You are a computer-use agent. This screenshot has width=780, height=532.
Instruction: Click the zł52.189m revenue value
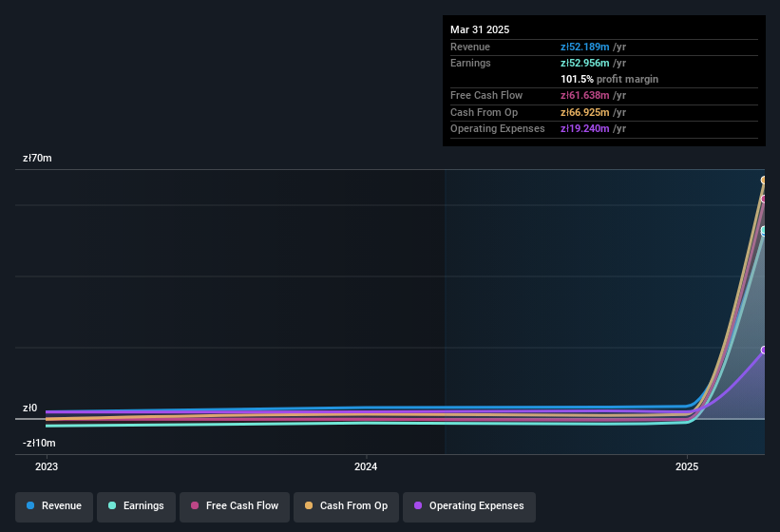pyautogui.click(x=584, y=47)
